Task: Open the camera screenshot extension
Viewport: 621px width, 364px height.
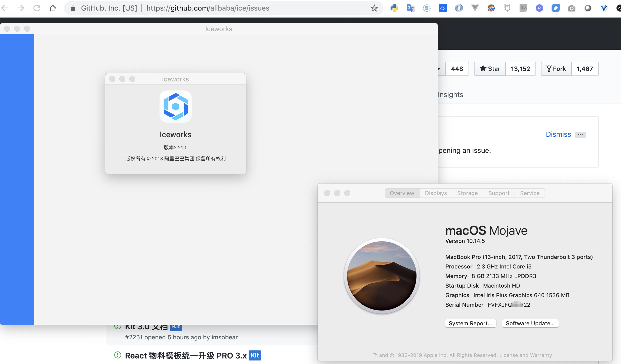Action: coord(571,8)
